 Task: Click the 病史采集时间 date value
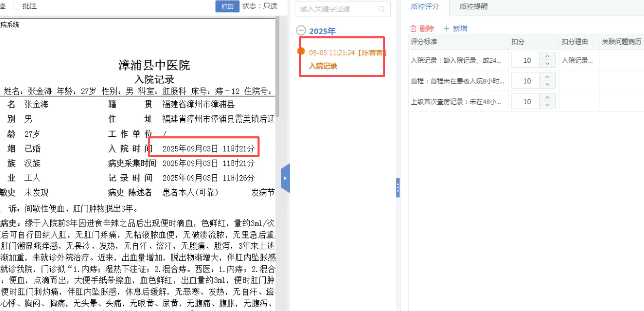pyautogui.click(x=209, y=163)
